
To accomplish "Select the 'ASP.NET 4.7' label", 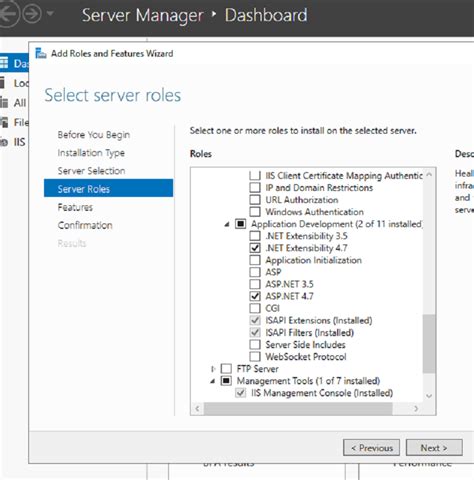I will coord(289,296).
